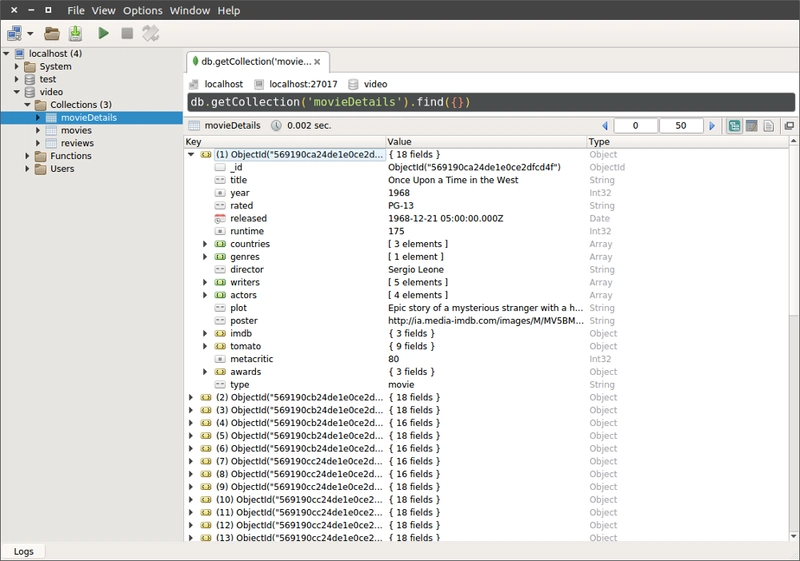
Task: Switch to tree view mode
Action: click(x=734, y=125)
